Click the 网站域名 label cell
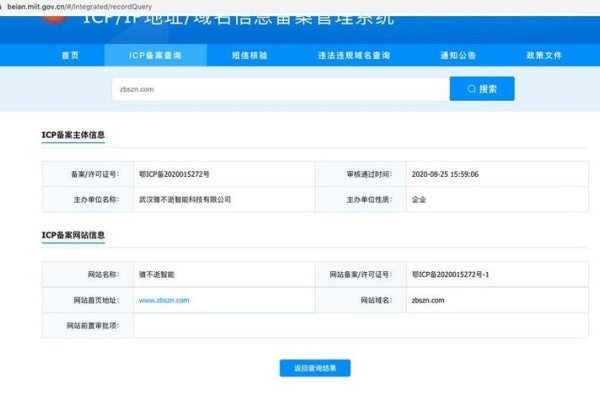The width and height of the screenshot is (600, 400). pyautogui.click(x=361, y=300)
